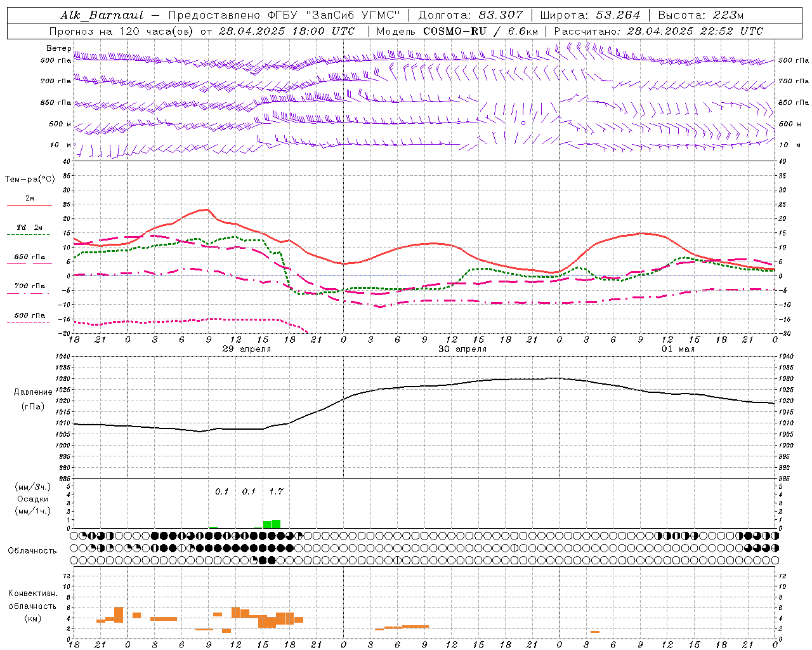Click the 'Давление' pressure panel label

[33, 392]
